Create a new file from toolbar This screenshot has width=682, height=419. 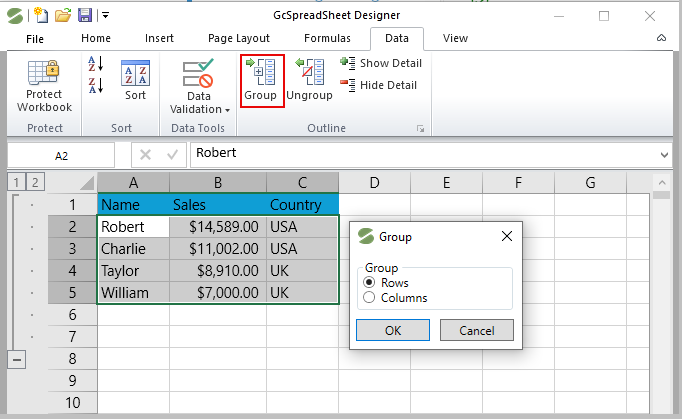[x=41, y=16]
